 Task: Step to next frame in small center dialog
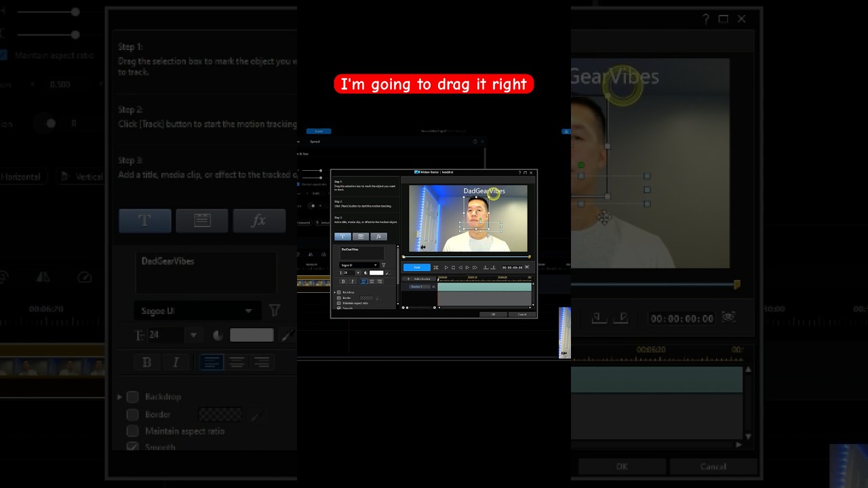[467, 267]
